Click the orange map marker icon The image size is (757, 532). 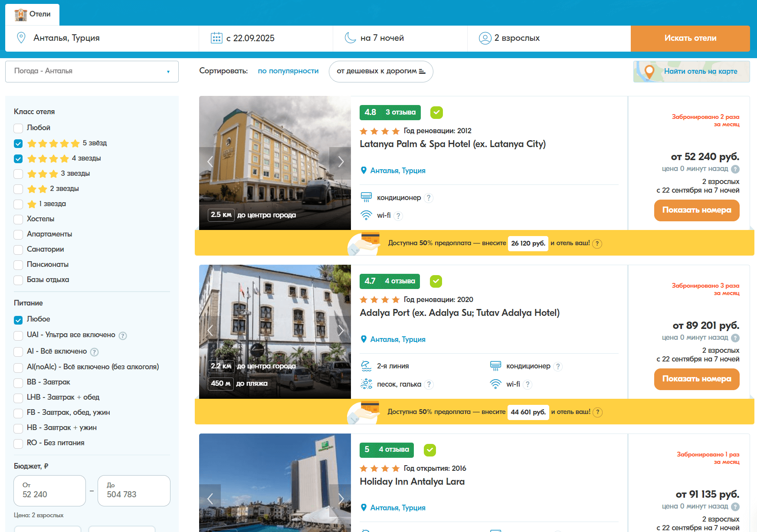[x=649, y=72]
